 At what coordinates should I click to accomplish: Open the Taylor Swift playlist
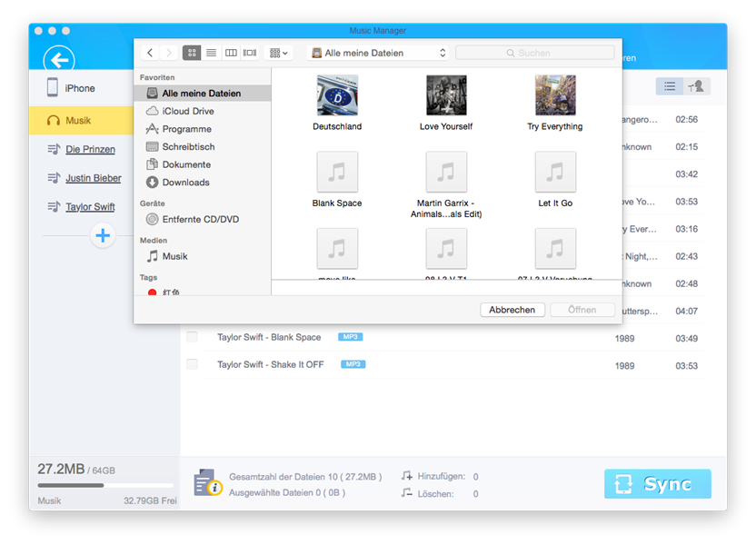tap(90, 207)
